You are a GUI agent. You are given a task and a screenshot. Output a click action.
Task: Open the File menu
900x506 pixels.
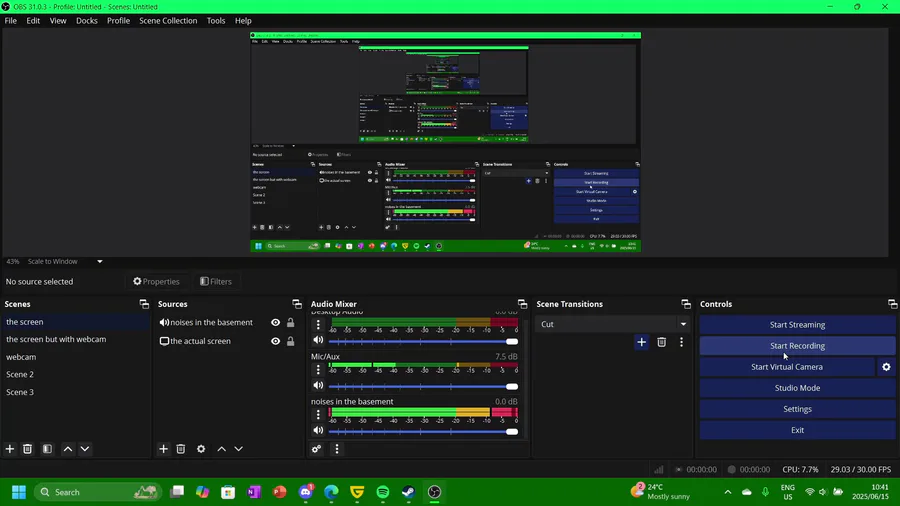click(11, 21)
